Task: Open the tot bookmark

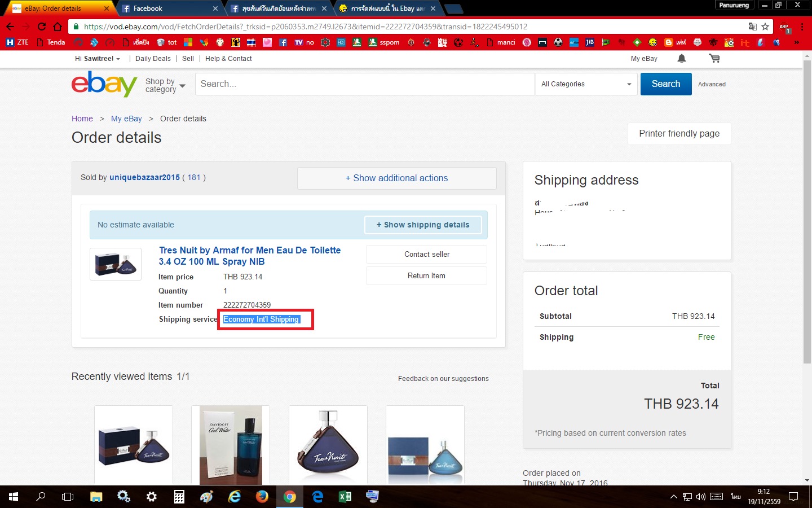Action: (167, 42)
